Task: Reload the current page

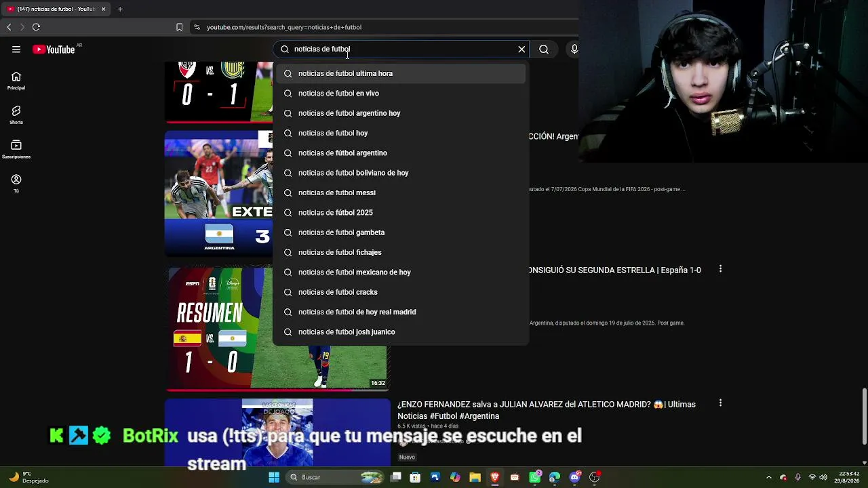Action: click(x=36, y=27)
